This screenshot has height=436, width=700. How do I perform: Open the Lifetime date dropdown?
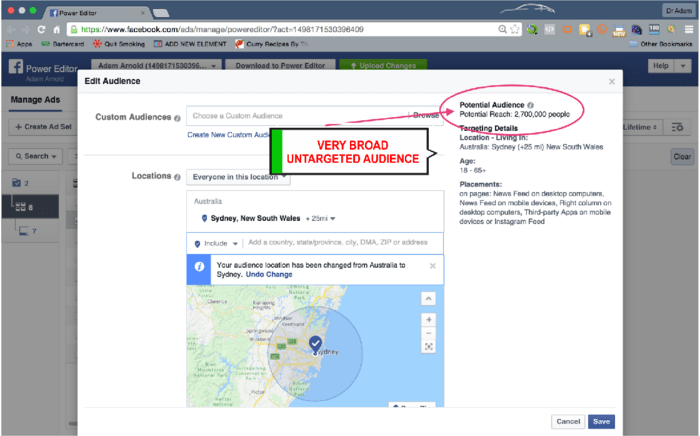[640, 127]
